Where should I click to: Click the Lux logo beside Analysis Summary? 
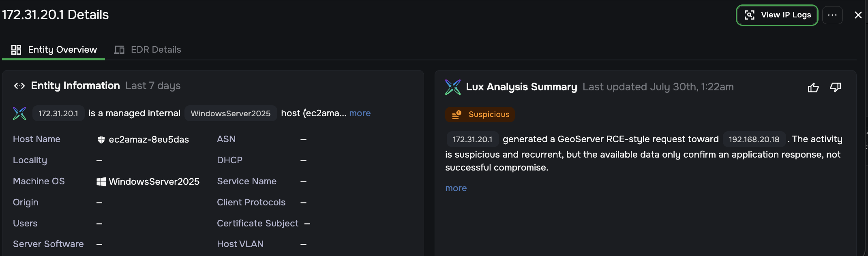point(453,87)
